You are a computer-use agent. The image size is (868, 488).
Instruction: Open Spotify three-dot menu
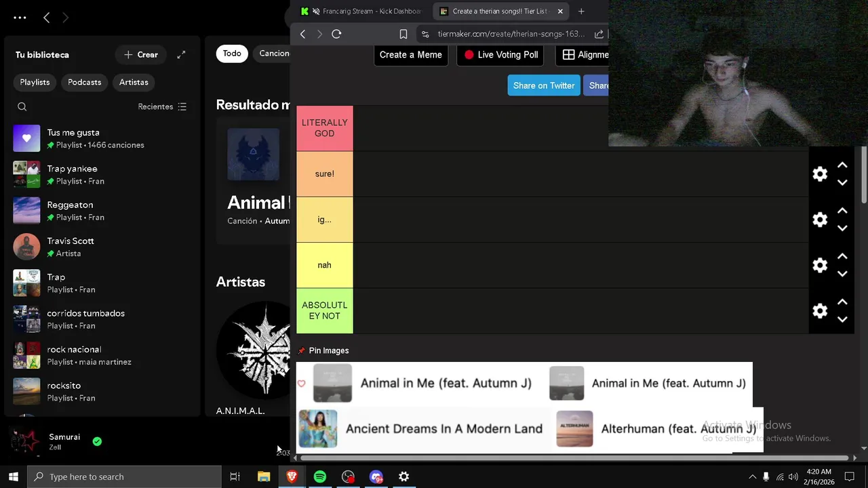point(20,18)
